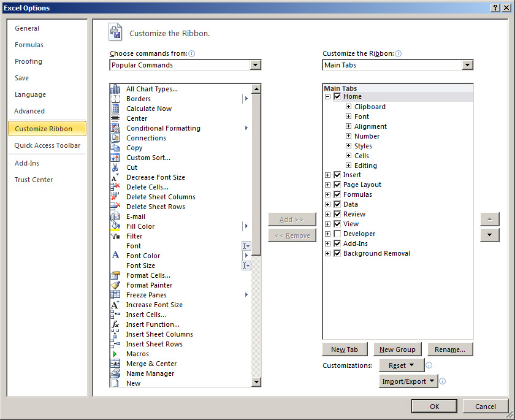Click info icon beside Choose commands from

pyautogui.click(x=192, y=53)
